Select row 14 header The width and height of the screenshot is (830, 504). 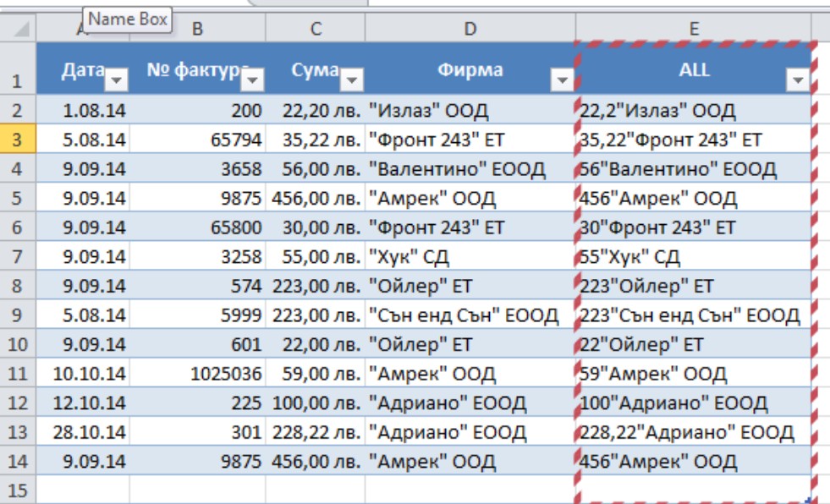tap(18, 461)
